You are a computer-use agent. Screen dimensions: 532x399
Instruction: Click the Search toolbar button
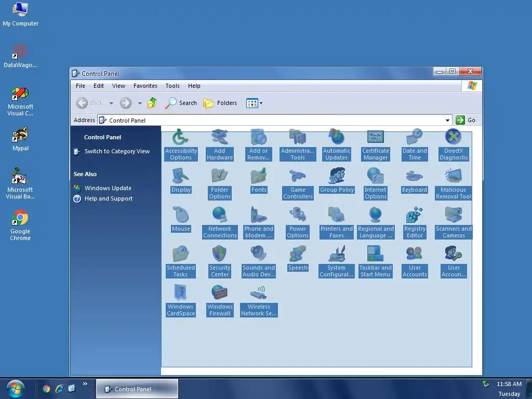tap(180, 103)
